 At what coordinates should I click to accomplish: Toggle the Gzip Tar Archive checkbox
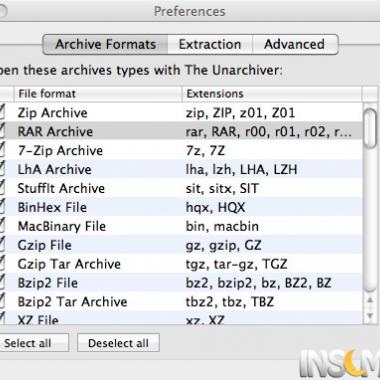click(2, 264)
